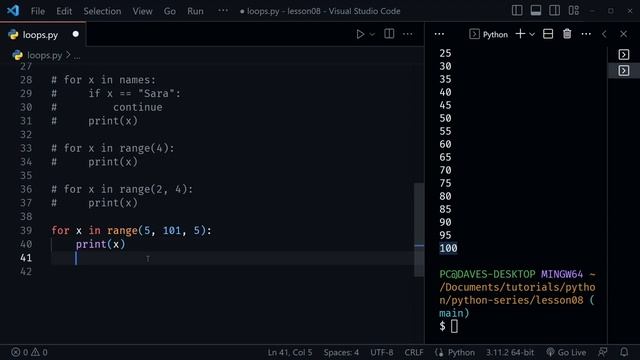The image size is (640, 360).
Task: Open errors and warnings in status bar
Action: click(x=29, y=352)
